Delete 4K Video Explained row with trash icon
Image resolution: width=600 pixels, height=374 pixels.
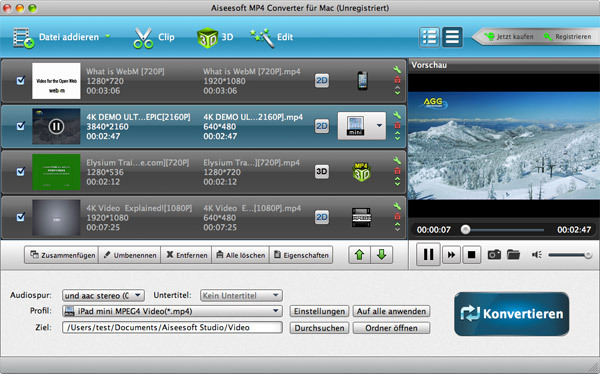pos(397,216)
